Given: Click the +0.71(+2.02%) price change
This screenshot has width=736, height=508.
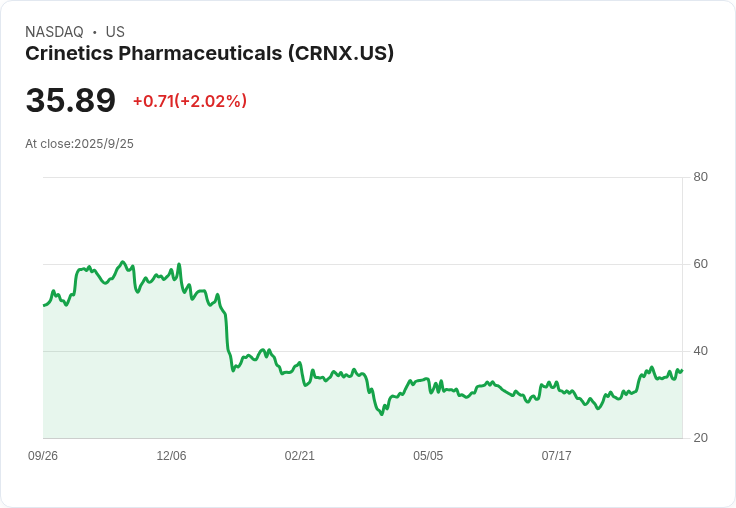Looking at the screenshot, I should click(x=189, y=101).
